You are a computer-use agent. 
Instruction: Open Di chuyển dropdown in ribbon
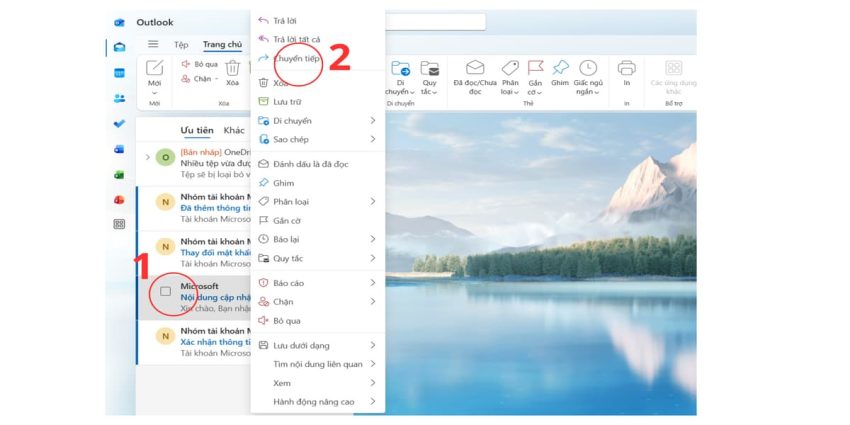401,77
